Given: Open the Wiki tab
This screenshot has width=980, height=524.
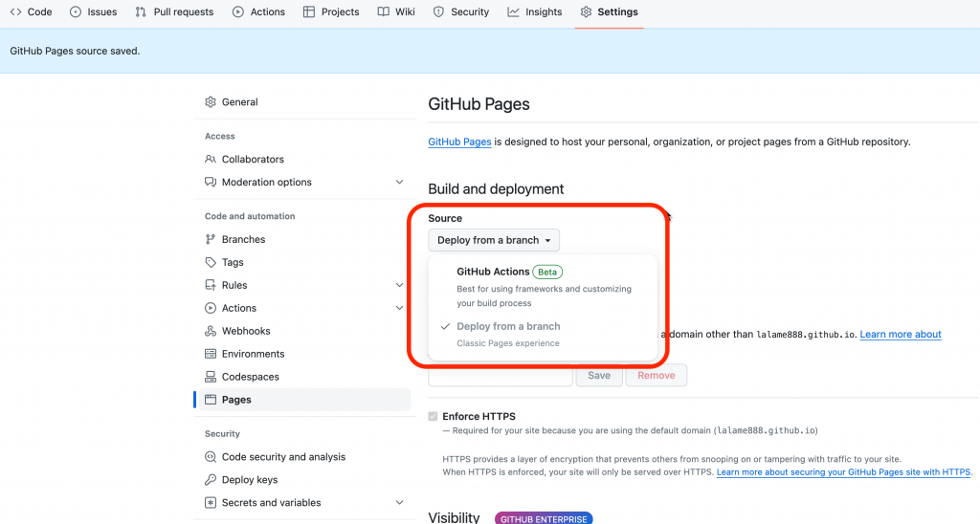Looking at the screenshot, I should [396, 11].
